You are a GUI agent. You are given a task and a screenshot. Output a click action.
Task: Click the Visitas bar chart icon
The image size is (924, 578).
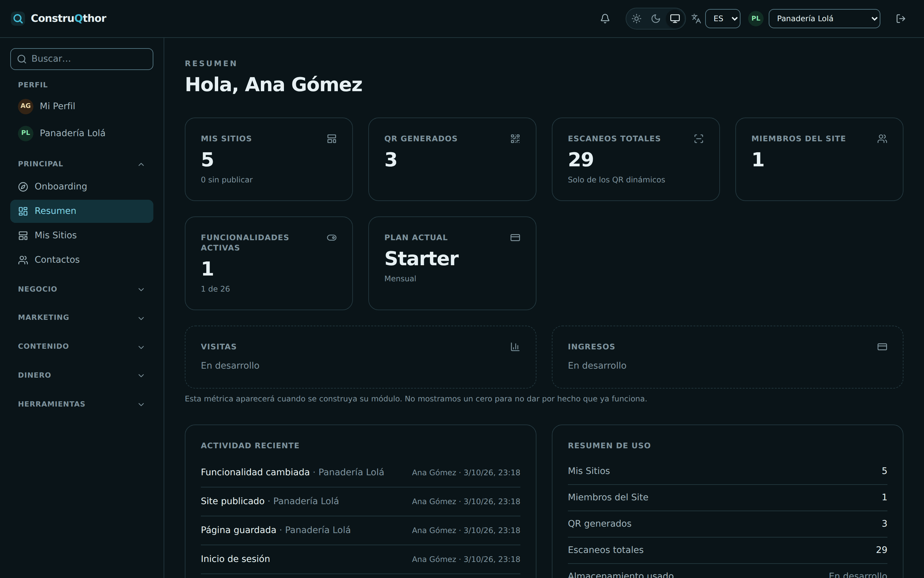click(x=515, y=347)
